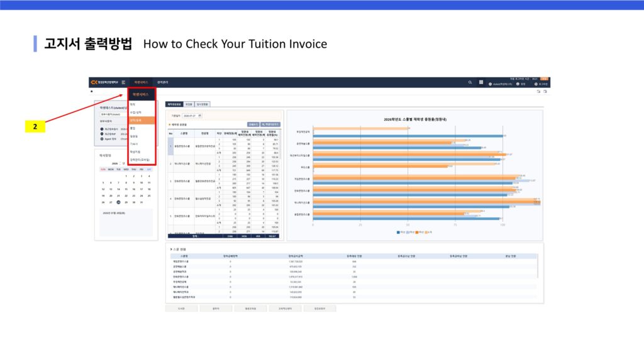The width and height of the screenshot is (644, 362).
Task: Click the settings icon between profile and logout
Action: (518, 84)
